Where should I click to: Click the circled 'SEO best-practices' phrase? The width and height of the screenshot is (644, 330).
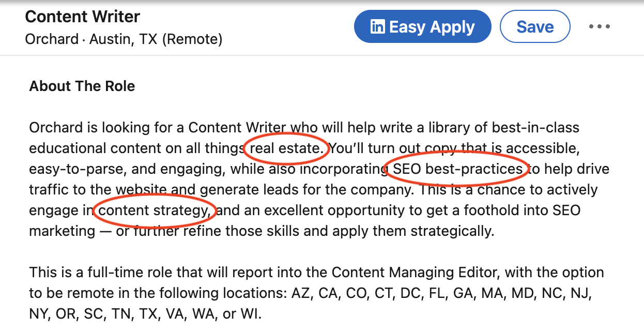coord(458,169)
